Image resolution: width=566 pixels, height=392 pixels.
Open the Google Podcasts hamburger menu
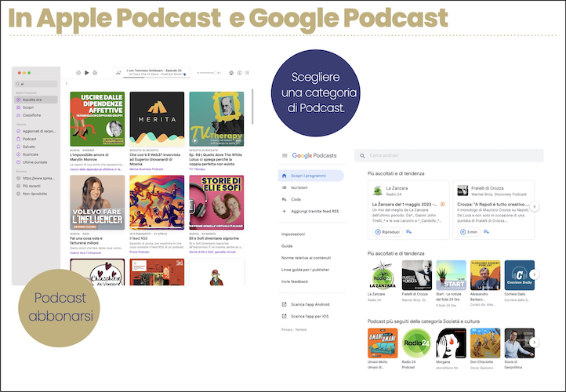285,155
